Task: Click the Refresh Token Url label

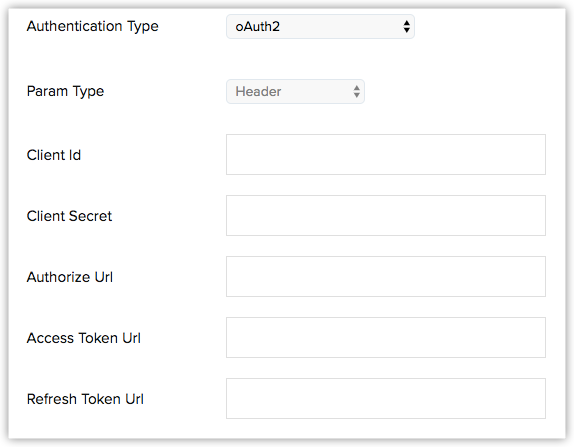Action: click(x=85, y=399)
